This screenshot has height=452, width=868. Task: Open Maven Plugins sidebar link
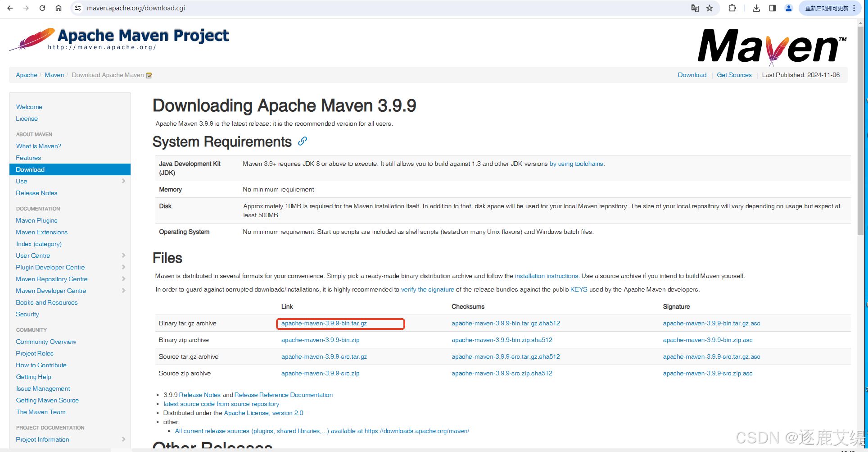[36, 220]
